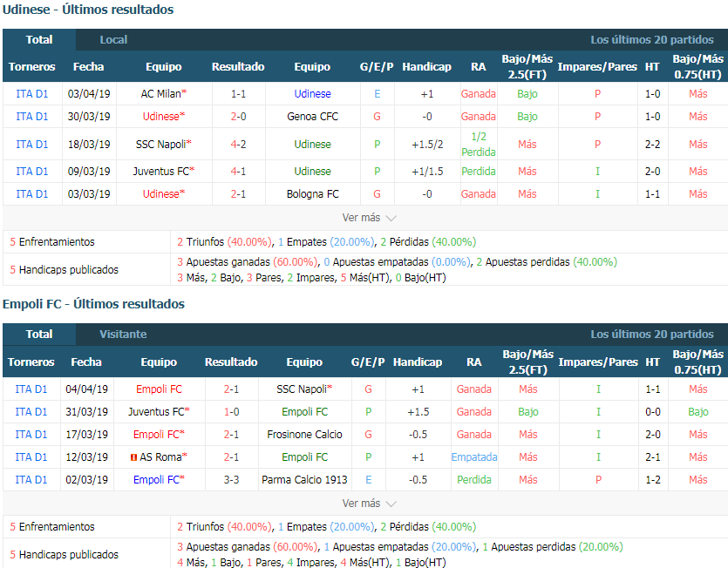Viewport: 728px width, 568px height.
Task: Open the 2-1 result of Udinese vs Bologna
Action: (x=238, y=194)
